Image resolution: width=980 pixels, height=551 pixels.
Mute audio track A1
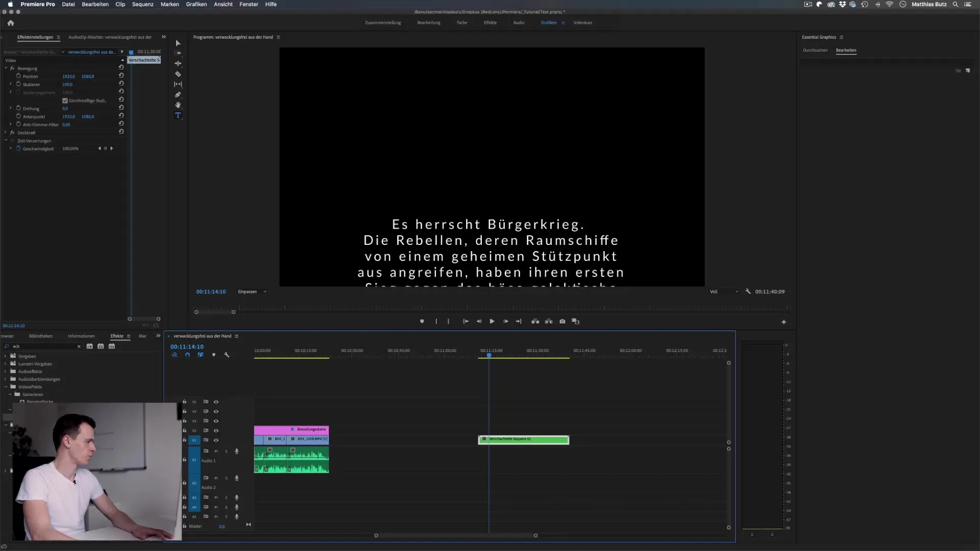point(216,452)
